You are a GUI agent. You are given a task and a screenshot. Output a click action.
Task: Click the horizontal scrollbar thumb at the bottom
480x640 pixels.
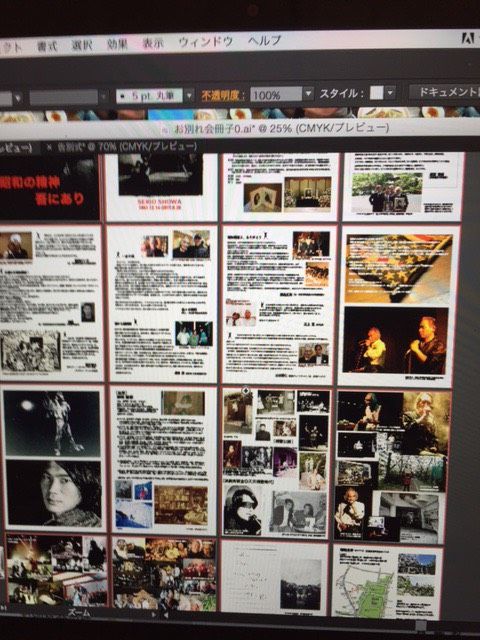[420, 625]
